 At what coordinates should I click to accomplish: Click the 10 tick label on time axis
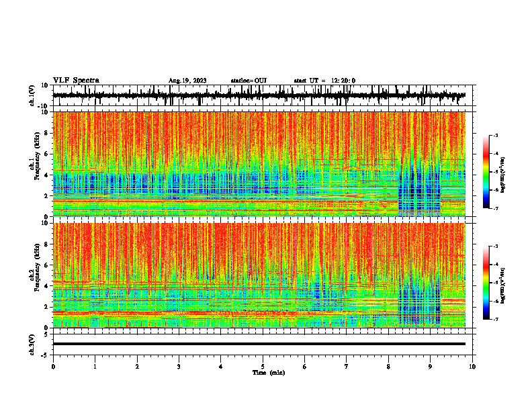coord(472,367)
